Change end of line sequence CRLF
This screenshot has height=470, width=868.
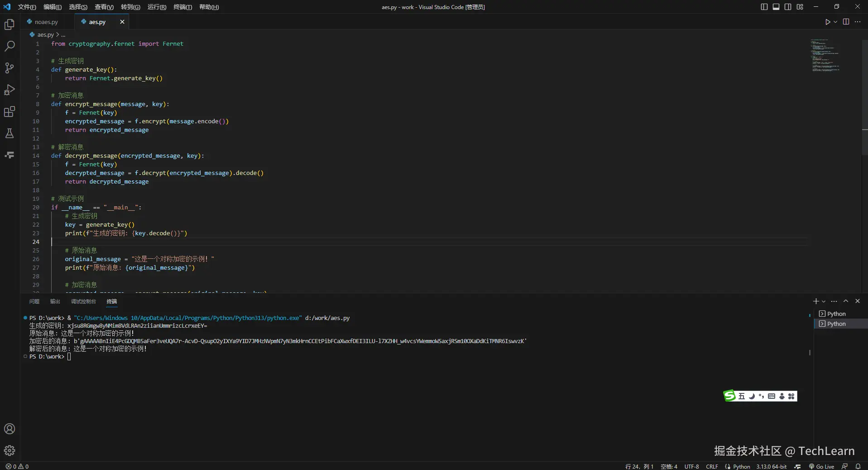(712, 466)
